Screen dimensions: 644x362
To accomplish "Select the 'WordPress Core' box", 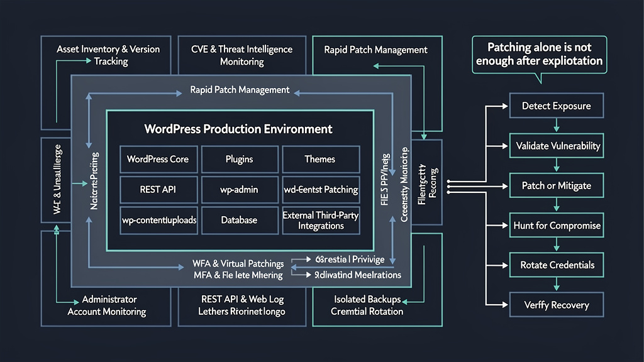I will click(x=158, y=159).
